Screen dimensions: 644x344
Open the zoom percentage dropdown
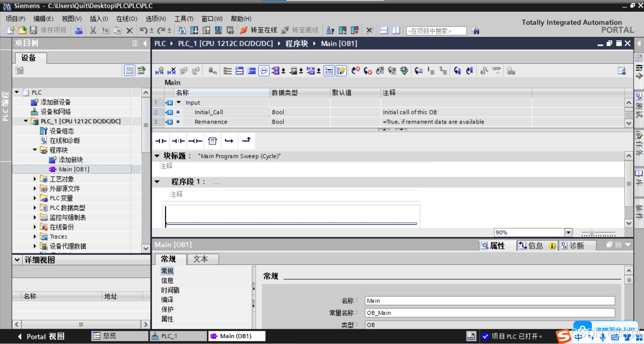568,232
